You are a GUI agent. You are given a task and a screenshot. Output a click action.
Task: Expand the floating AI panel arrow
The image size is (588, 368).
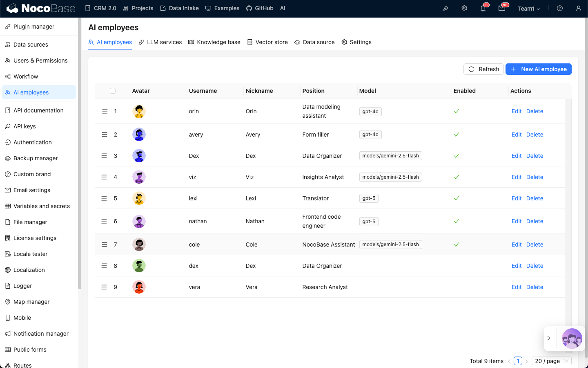549,338
